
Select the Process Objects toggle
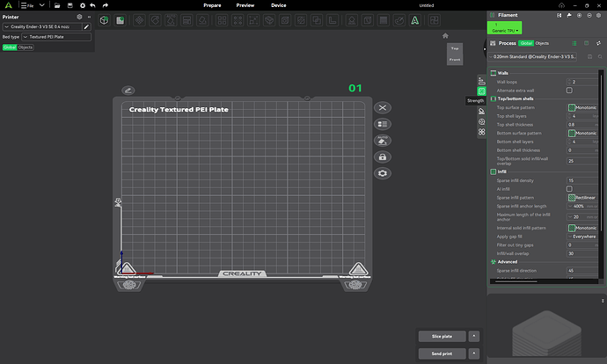click(542, 43)
